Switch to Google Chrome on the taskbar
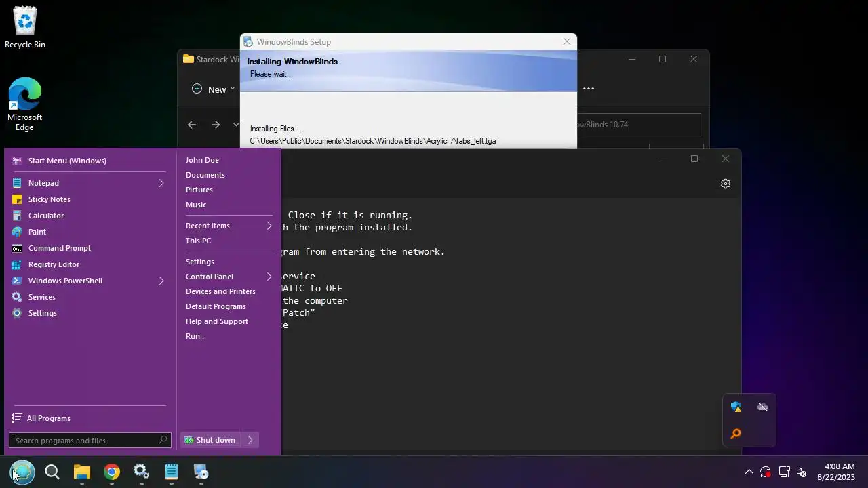The image size is (868, 488). 112,472
